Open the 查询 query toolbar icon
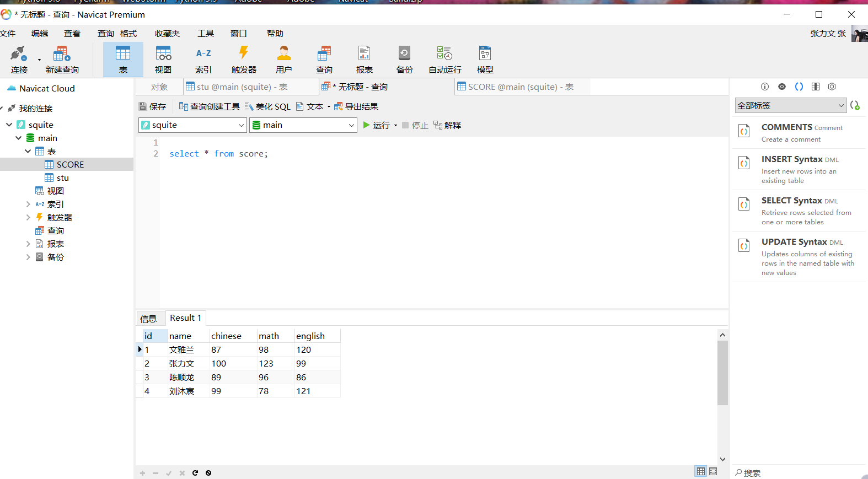The image size is (868, 479). [x=324, y=60]
